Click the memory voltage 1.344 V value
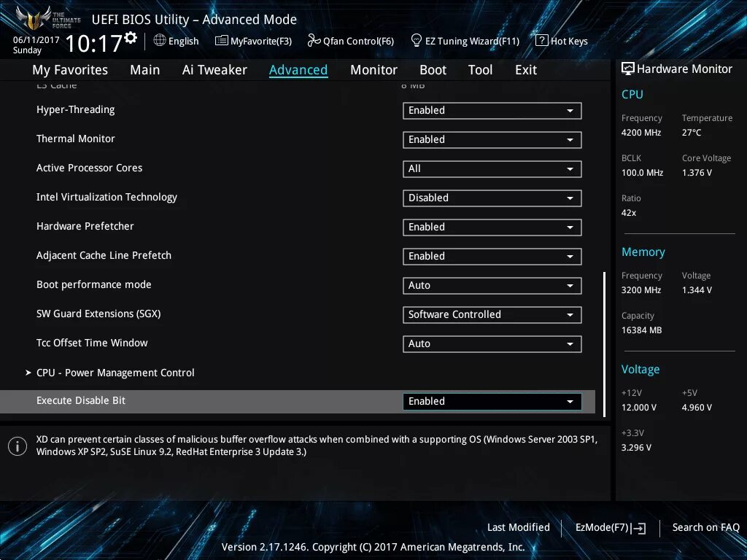This screenshot has height=560, width=747. tap(697, 290)
